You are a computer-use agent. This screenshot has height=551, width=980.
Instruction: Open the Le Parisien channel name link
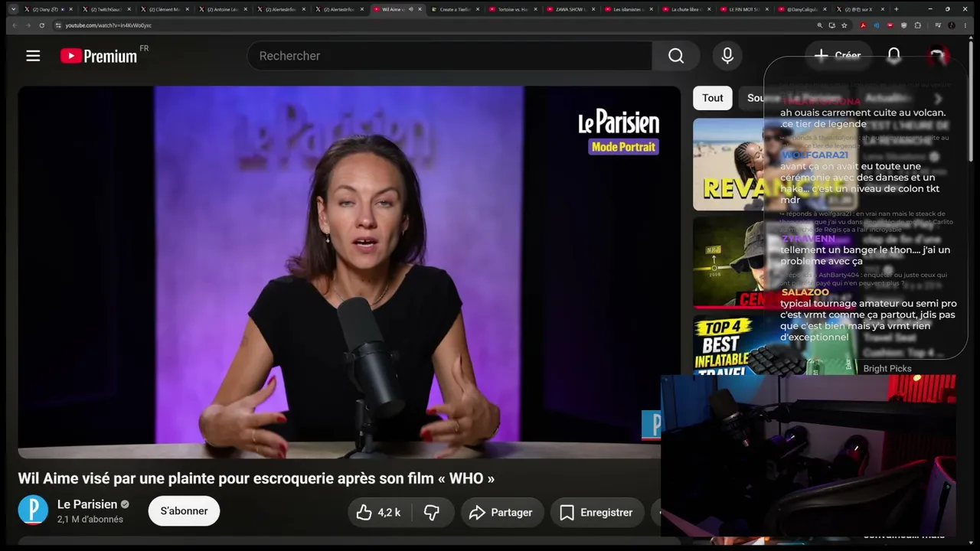click(x=87, y=504)
